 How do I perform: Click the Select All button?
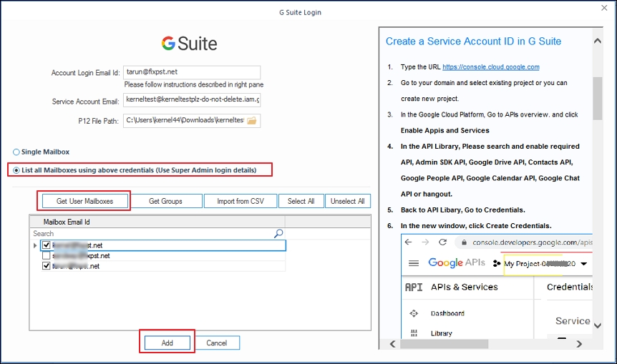[301, 201]
